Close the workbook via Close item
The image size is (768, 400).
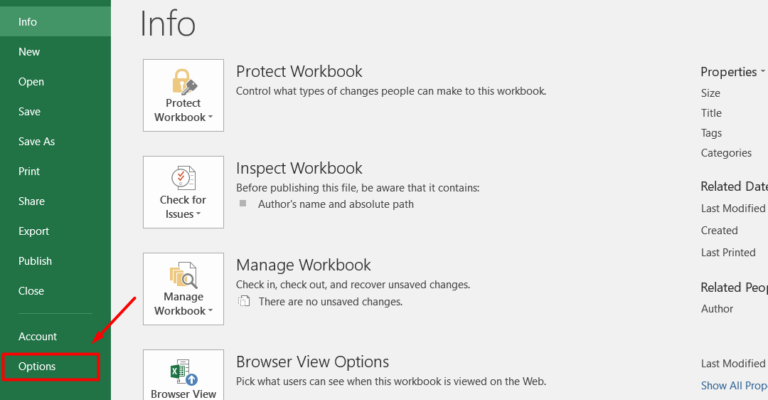(x=31, y=291)
